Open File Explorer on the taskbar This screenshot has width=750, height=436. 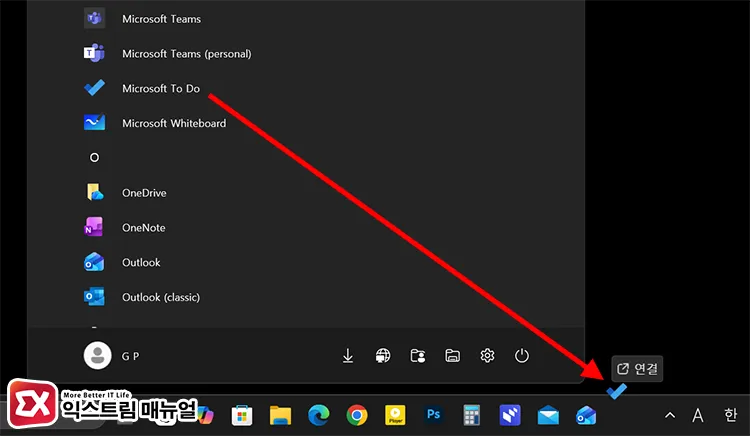point(280,415)
